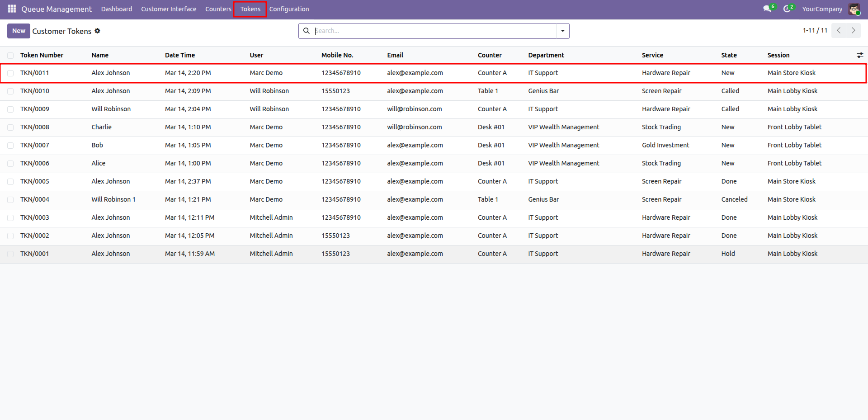Sort by Name column header
This screenshot has width=868, height=420.
click(100, 55)
